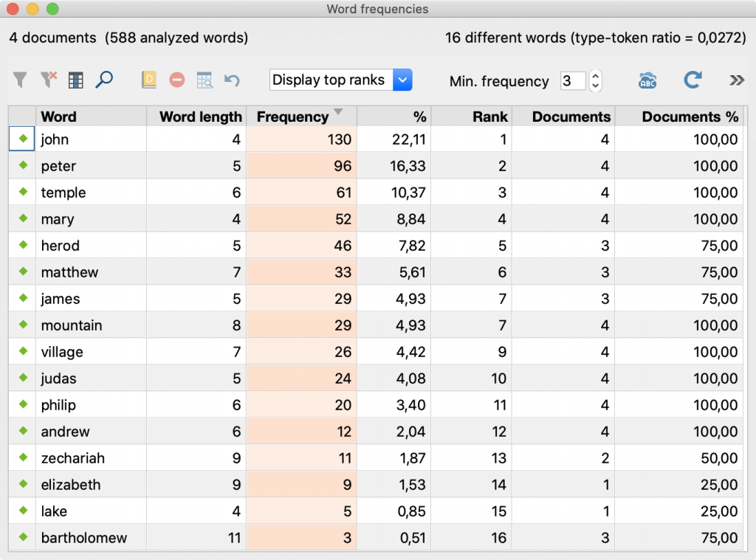The image size is (756, 560).
Task: Click the dictionary book icon
Action: point(149,80)
